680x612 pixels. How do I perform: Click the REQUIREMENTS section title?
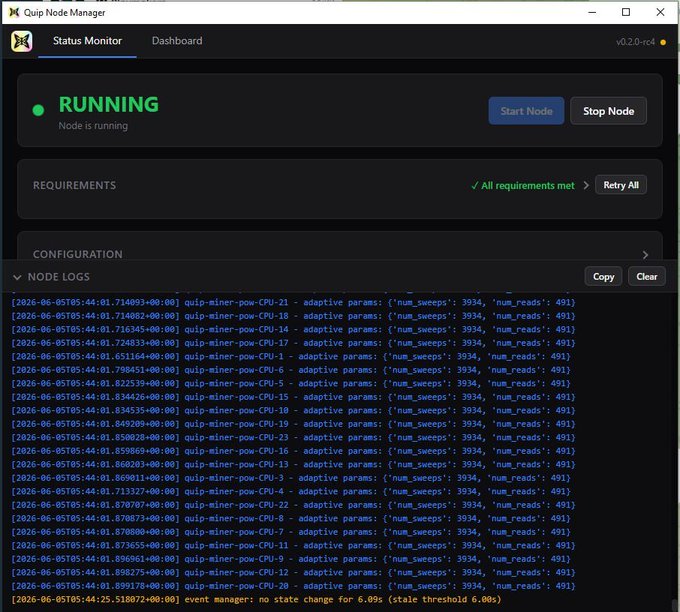[x=75, y=186]
